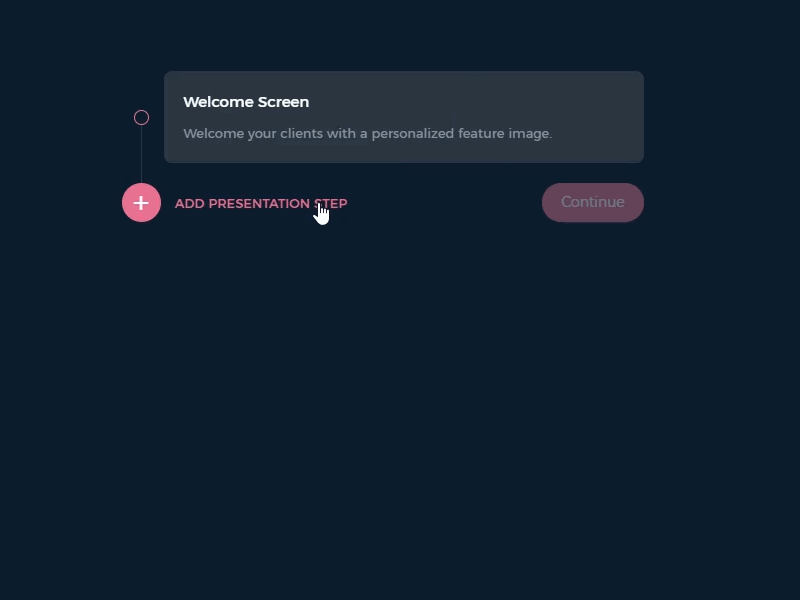The width and height of the screenshot is (800, 600).
Task: Click the step circle at the top of the timeline
Action: (141, 118)
